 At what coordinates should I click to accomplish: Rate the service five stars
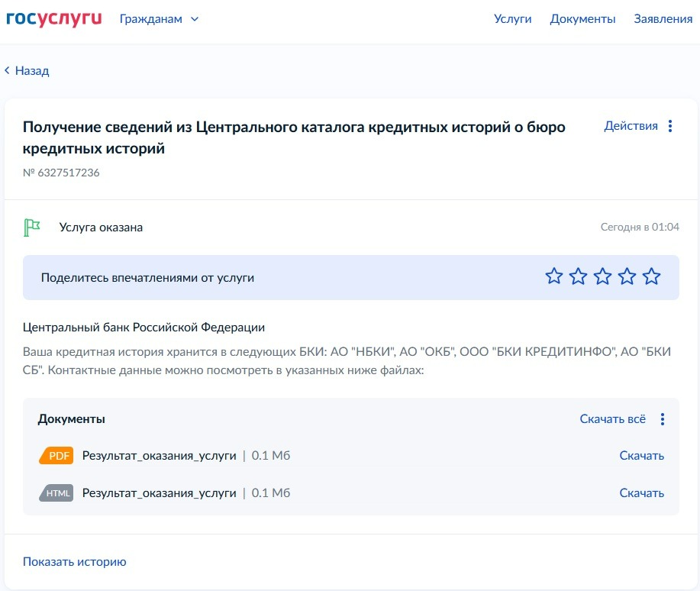coord(651,276)
